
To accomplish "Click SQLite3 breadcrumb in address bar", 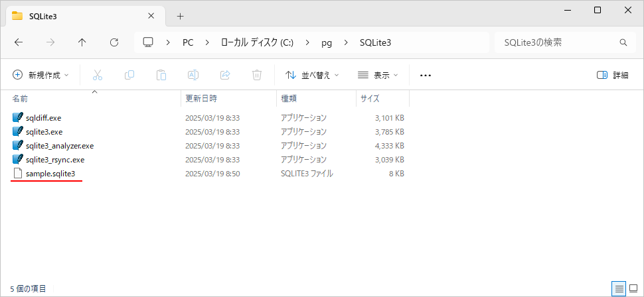I will pos(375,42).
